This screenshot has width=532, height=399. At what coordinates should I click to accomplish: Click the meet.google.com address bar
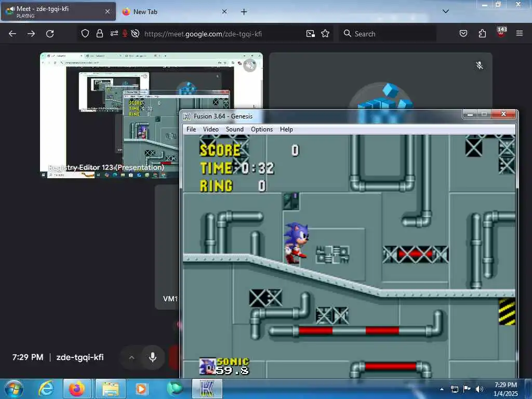pyautogui.click(x=203, y=34)
